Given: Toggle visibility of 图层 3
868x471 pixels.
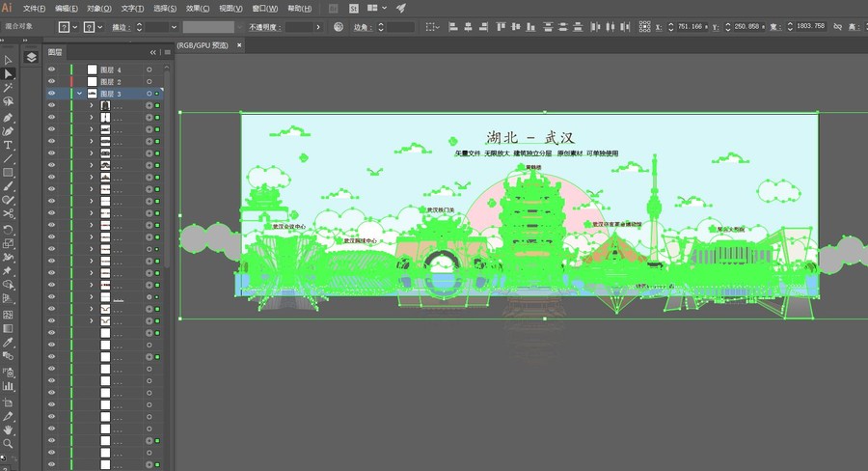Looking at the screenshot, I should (51, 94).
